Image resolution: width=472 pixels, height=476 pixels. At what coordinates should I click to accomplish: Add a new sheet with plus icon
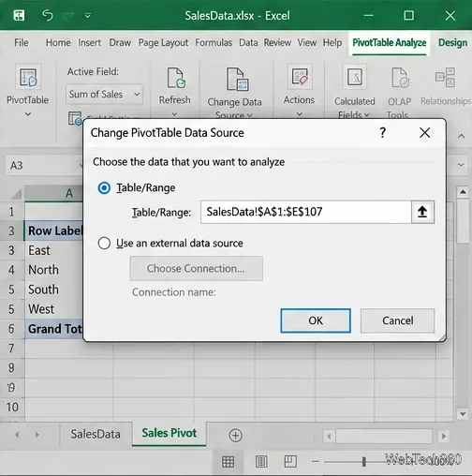(x=236, y=435)
